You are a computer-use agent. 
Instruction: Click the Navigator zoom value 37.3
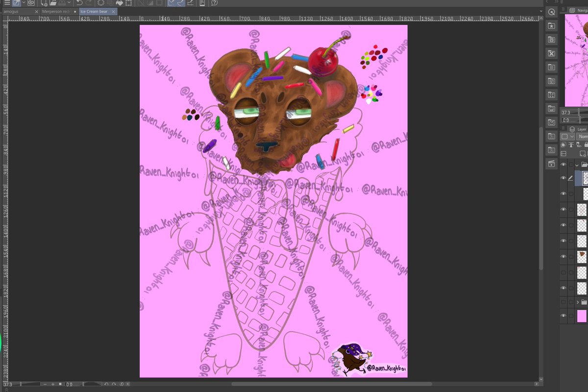coord(566,113)
